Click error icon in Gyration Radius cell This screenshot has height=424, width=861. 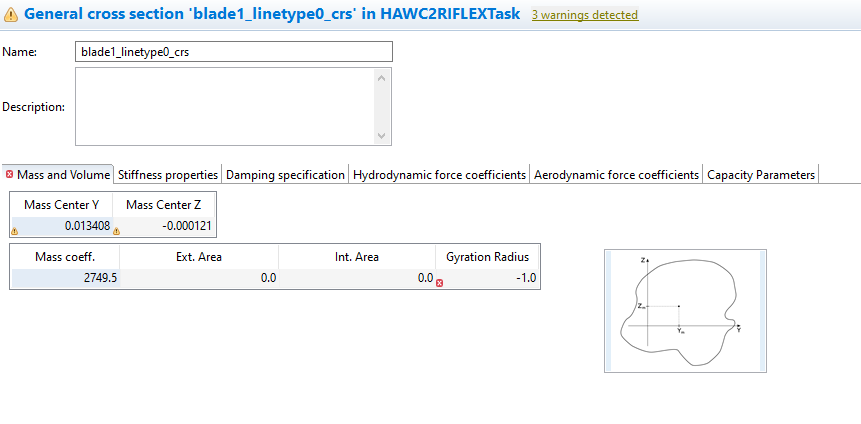point(440,283)
